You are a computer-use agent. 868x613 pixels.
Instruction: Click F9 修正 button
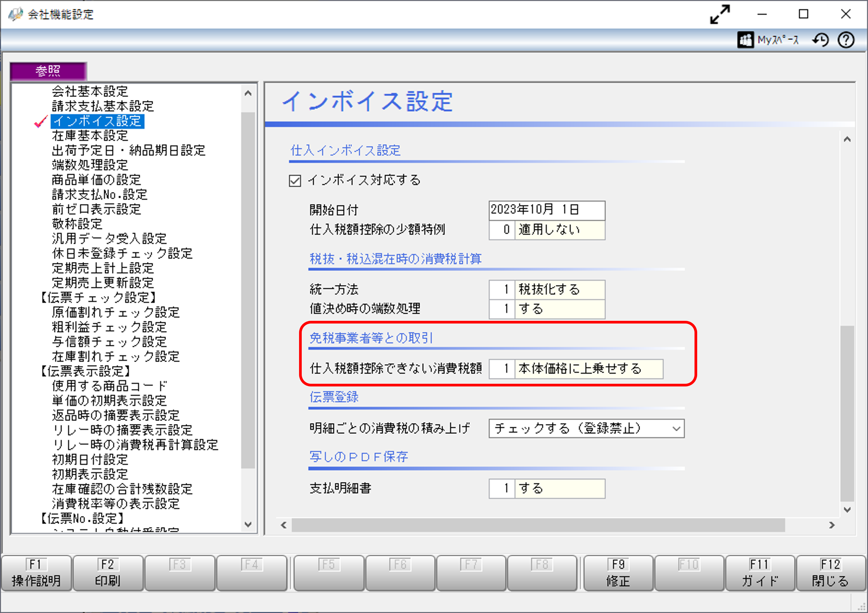click(618, 573)
